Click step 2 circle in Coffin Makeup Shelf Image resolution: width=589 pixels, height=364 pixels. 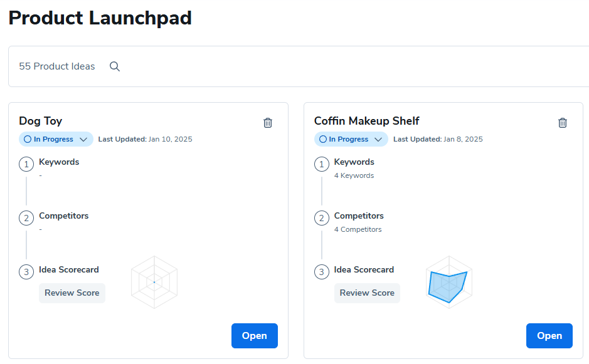321,219
